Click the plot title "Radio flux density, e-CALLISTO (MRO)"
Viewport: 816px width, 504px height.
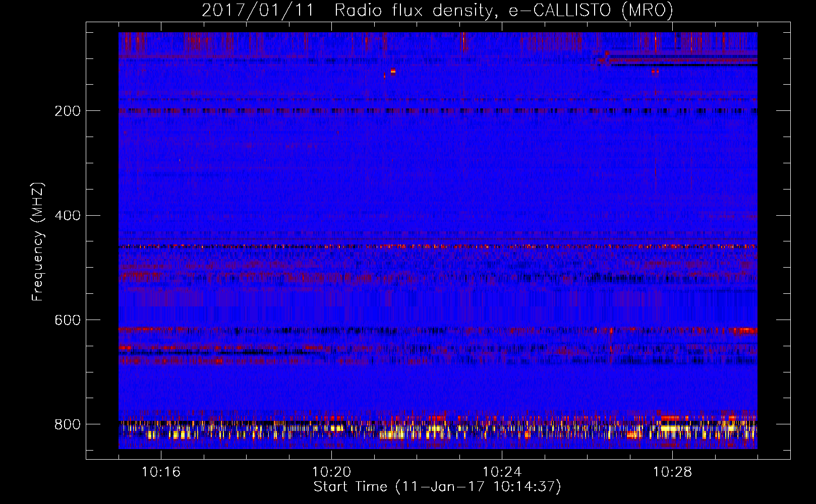[504, 10]
